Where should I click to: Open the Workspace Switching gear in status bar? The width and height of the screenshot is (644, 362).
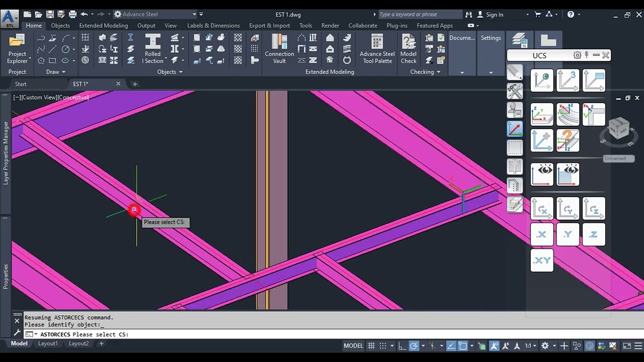click(x=545, y=346)
